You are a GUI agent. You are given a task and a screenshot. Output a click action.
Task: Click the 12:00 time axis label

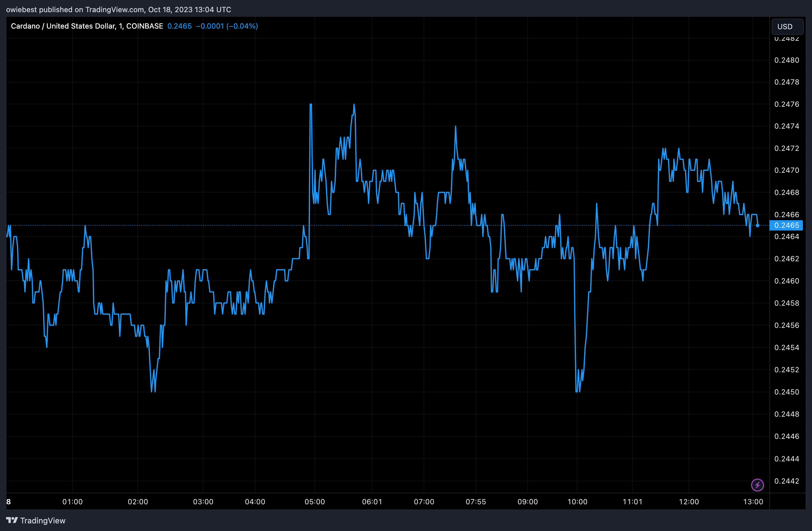(689, 501)
